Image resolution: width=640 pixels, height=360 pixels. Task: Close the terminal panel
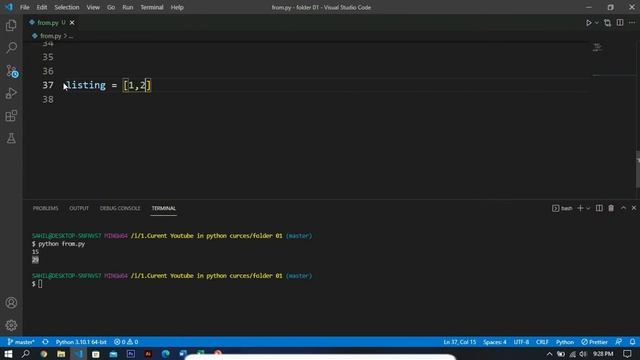pos(634,208)
